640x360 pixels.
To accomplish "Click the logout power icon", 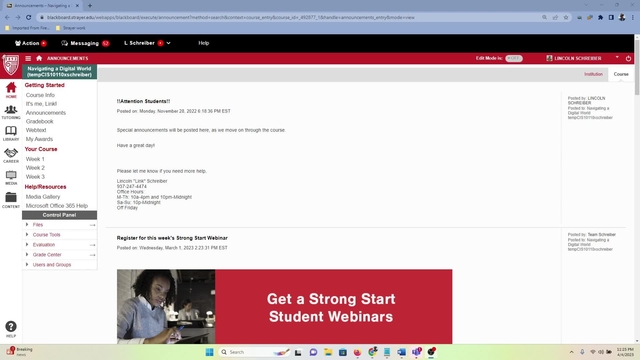I will (628, 58).
